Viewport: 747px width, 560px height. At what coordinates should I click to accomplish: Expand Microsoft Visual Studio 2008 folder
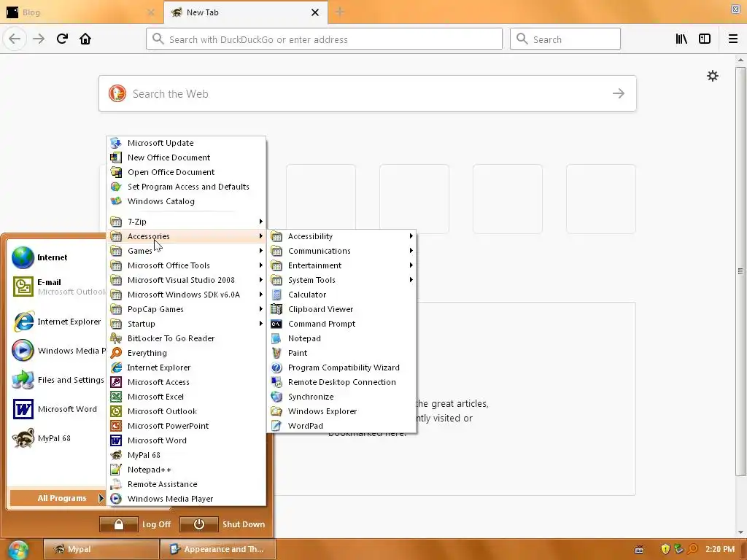pyautogui.click(x=186, y=280)
